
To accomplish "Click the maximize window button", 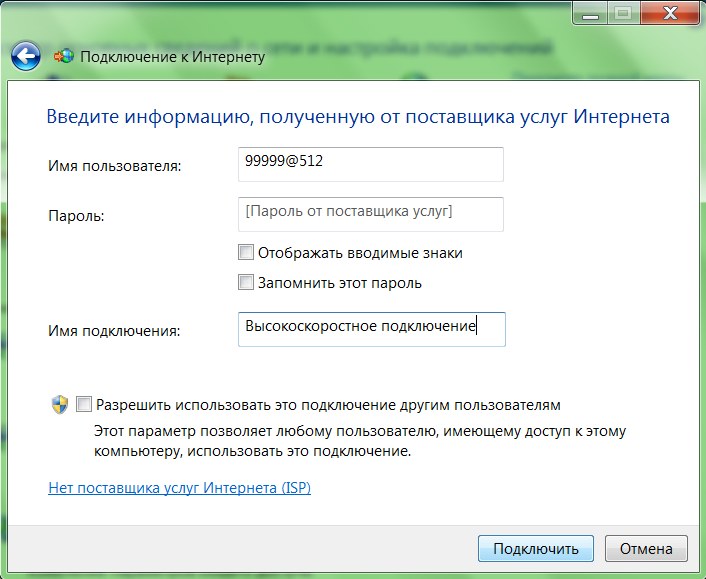I will (x=626, y=13).
